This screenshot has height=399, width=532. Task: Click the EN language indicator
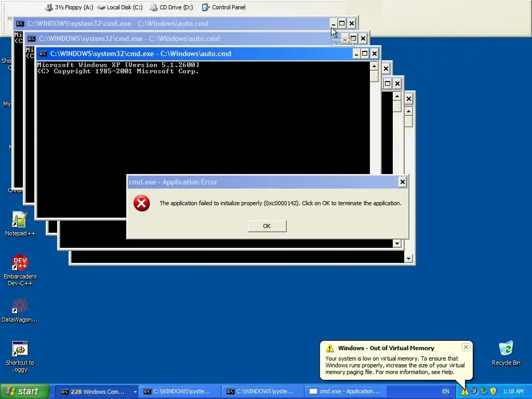[x=445, y=391]
